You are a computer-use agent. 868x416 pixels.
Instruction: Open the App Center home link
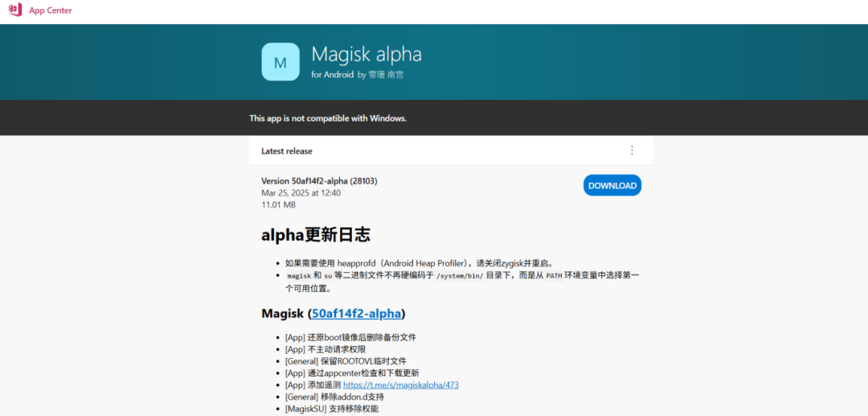point(51,10)
